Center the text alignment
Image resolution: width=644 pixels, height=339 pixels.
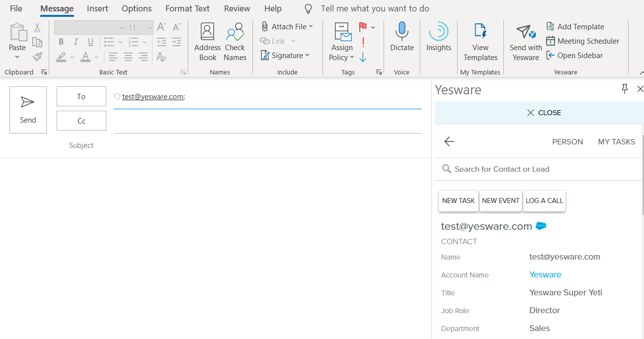point(128,57)
